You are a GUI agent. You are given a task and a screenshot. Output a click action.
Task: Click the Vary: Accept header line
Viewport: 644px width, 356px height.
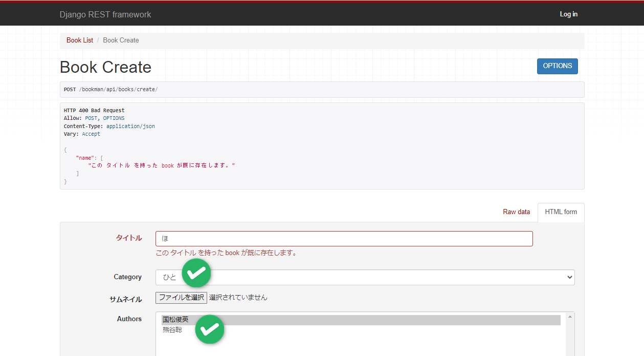coord(82,134)
